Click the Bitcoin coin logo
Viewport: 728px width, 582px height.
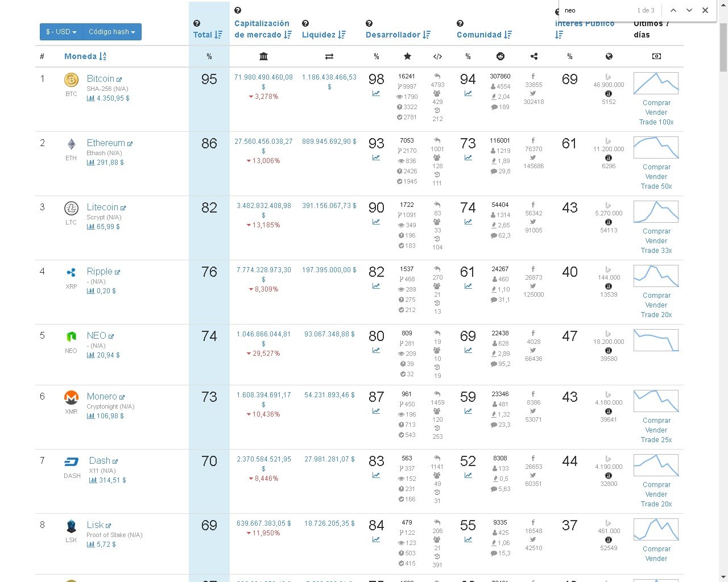pos(71,80)
